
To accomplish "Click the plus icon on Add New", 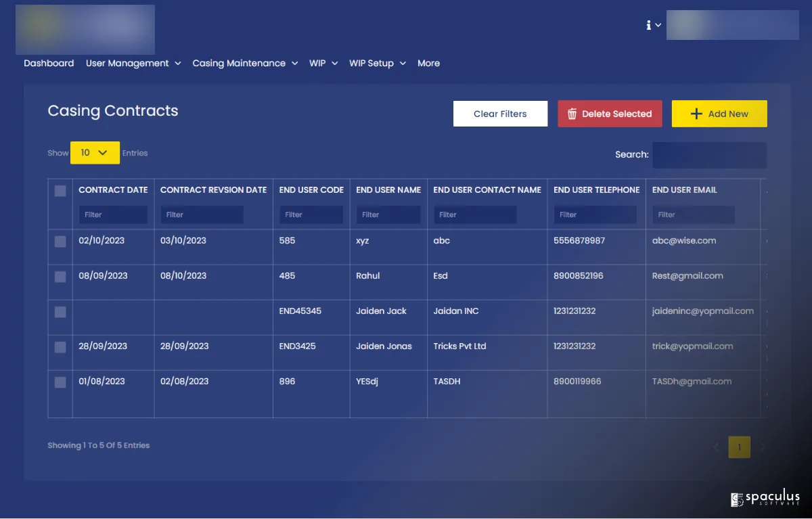I will click(696, 114).
